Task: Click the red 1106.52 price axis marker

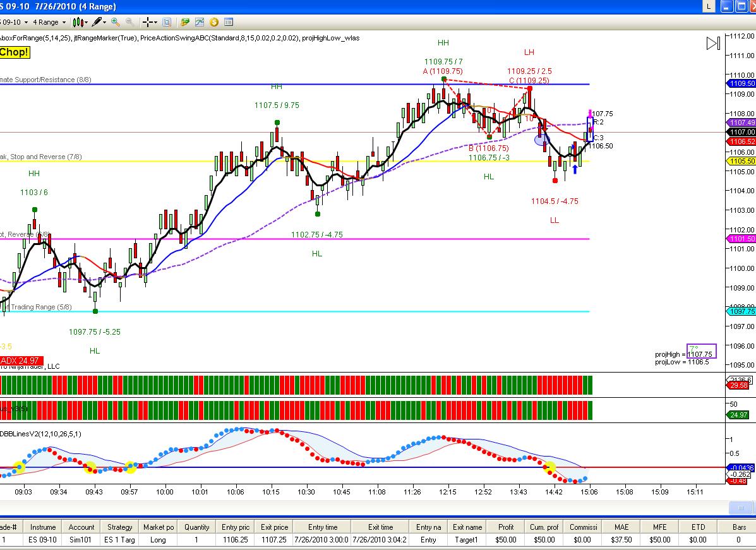Action: point(741,141)
